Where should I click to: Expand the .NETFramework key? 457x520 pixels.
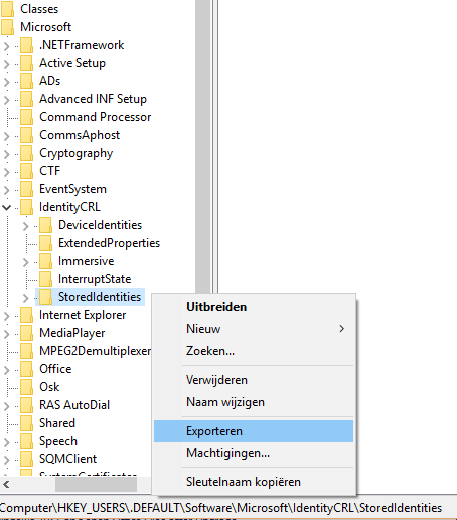pos(7,46)
